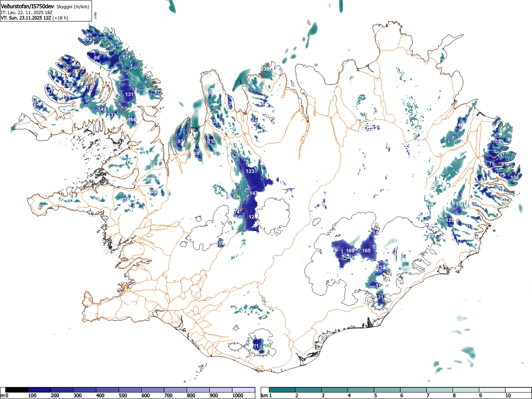Select the 'IT: Lau. 22. 11. 2025 18Z' line

pyautogui.click(x=27, y=12)
